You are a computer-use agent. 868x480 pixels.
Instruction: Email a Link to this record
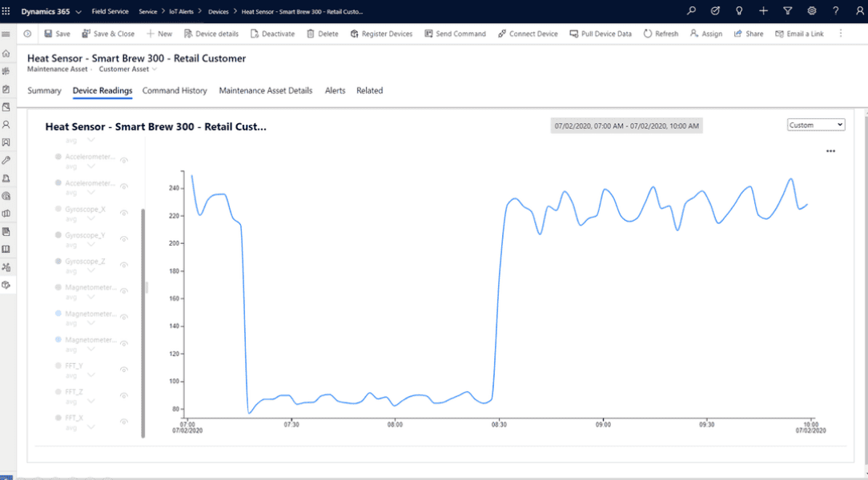point(803,34)
